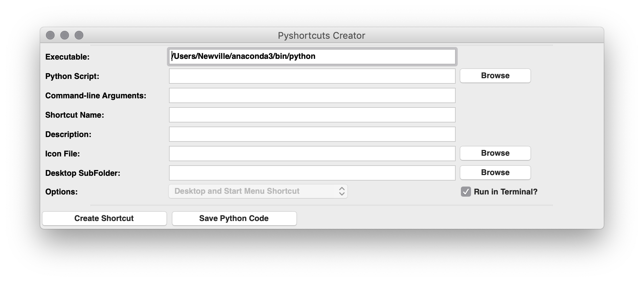Image resolution: width=644 pixels, height=282 pixels.
Task: Click into the Description field
Action: tap(312, 134)
